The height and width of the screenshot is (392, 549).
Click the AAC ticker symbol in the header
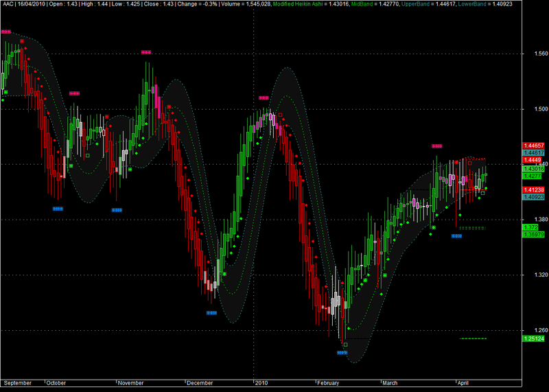8,4
